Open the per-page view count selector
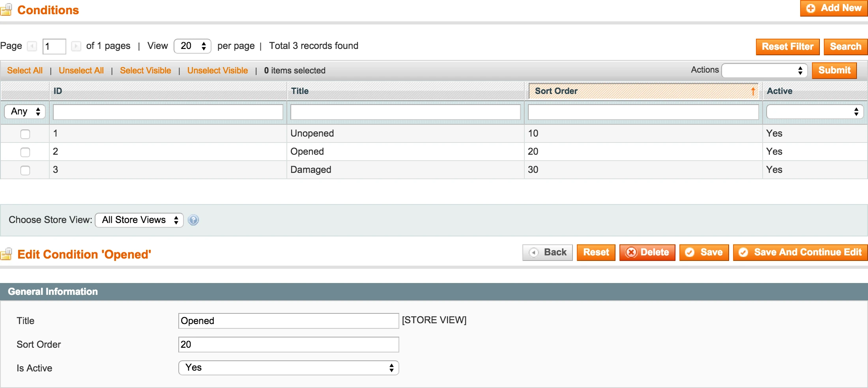This screenshot has height=388, width=868. pyautogui.click(x=192, y=46)
